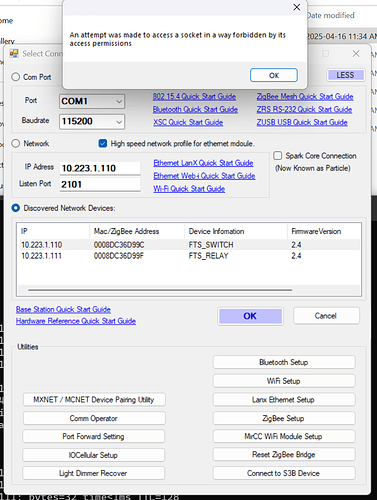Viewport: 377px width, 500px height.
Task: Select the Com Port radio button
Action: pyautogui.click(x=16, y=77)
